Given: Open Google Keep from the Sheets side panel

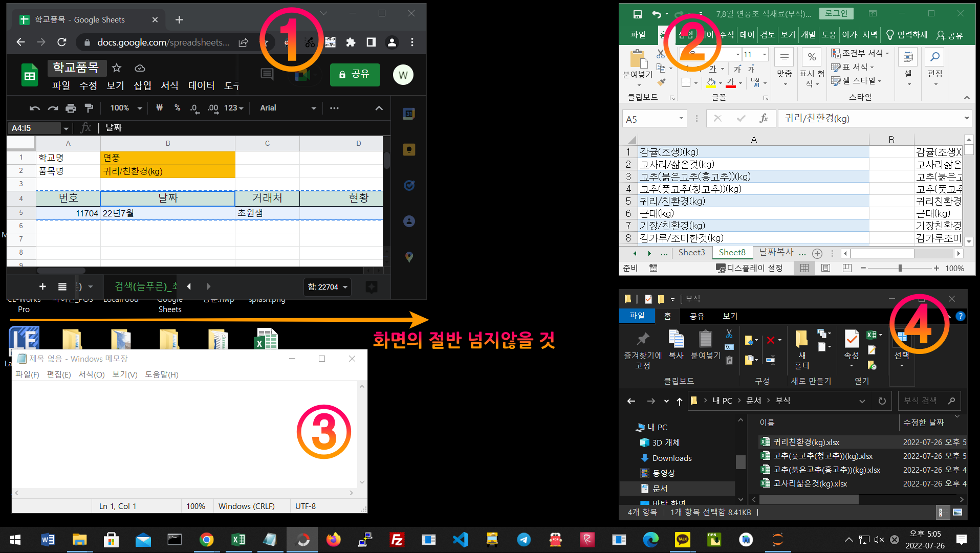Looking at the screenshot, I should pos(409,150).
